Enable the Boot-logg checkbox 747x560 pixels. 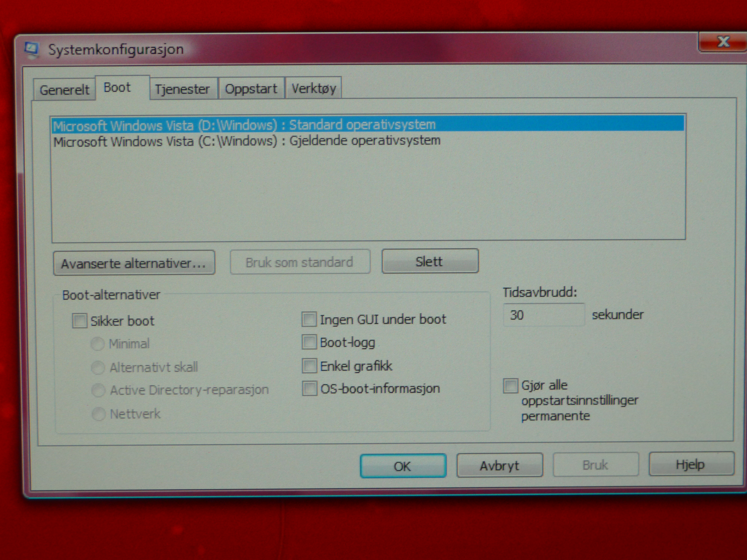(x=309, y=342)
